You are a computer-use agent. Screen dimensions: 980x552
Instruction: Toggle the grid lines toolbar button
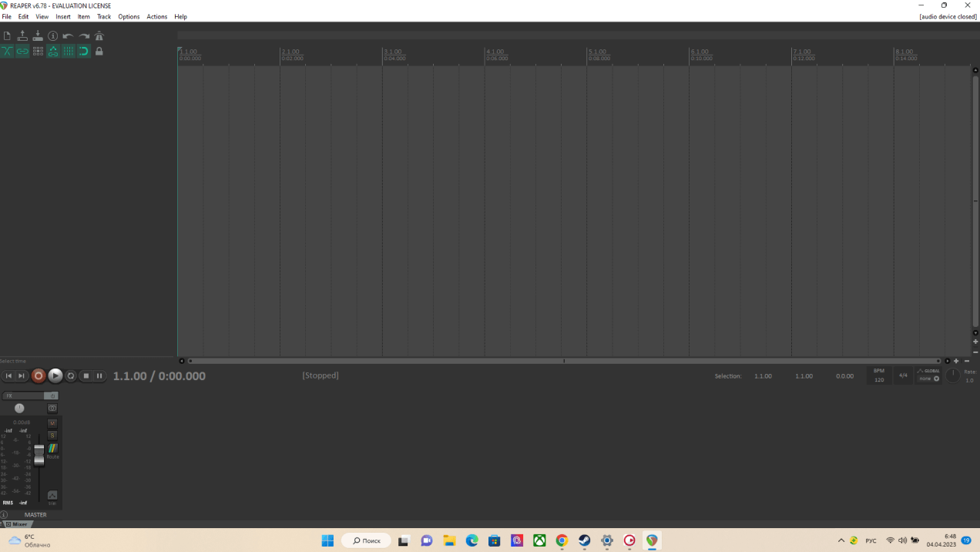coord(69,52)
